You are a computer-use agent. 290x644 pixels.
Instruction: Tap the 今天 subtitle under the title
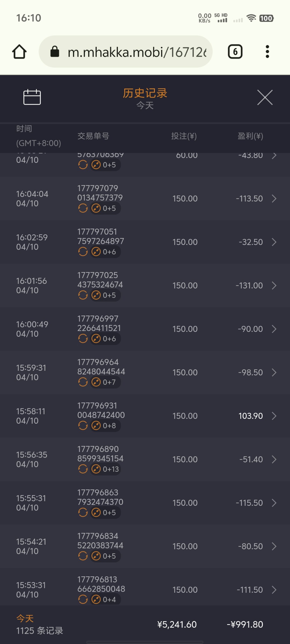[x=145, y=105]
